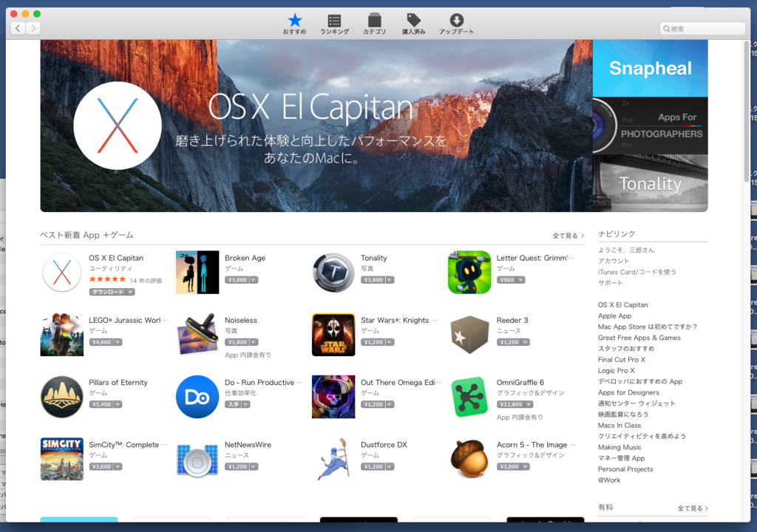
Task: Open Apps For Photographers promo tile
Action: [x=651, y=126]
